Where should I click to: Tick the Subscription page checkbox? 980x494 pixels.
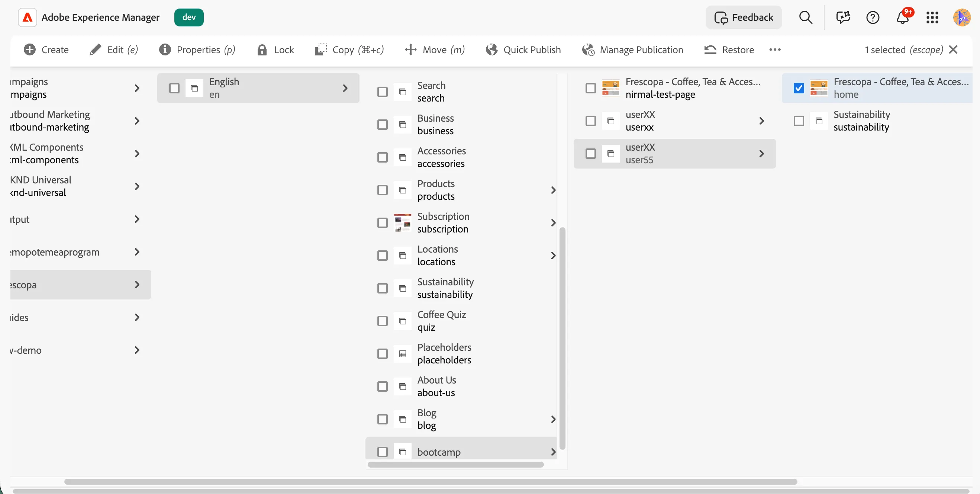382,223
